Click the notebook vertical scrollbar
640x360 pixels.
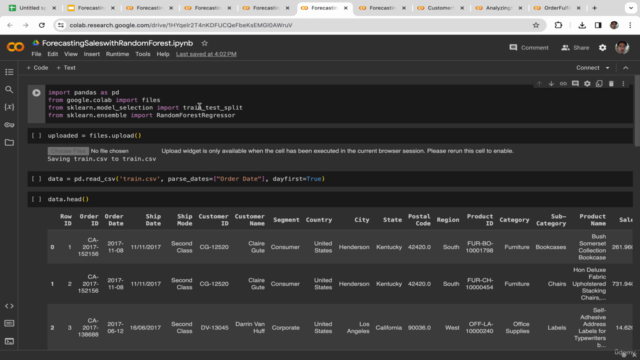(x=637, y=110)
